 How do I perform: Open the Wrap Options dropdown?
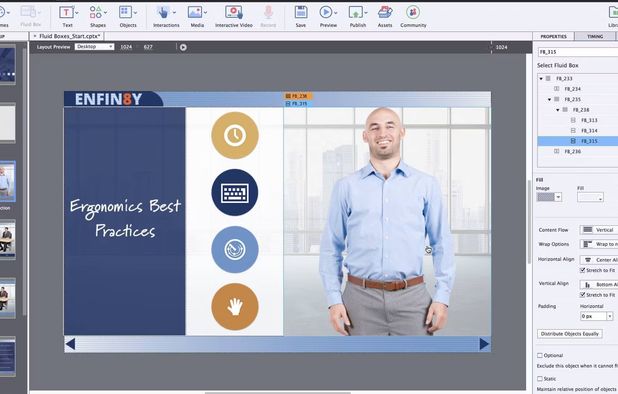point(599,244)
